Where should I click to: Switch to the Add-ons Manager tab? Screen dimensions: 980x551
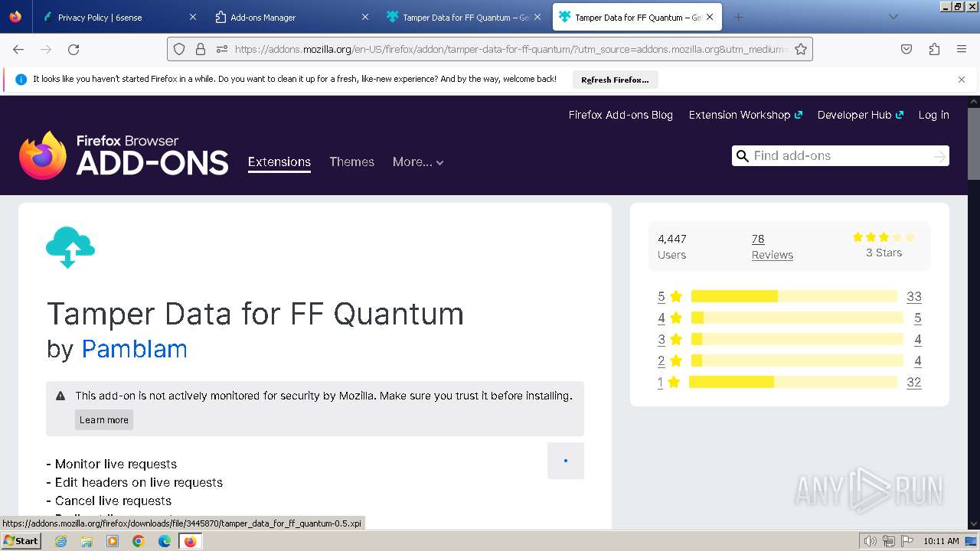291,17
